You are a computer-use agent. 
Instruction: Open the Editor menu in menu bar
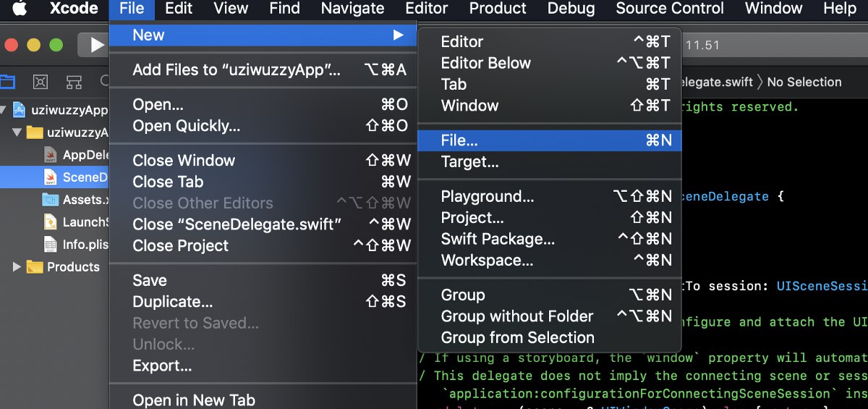[426, 9]
